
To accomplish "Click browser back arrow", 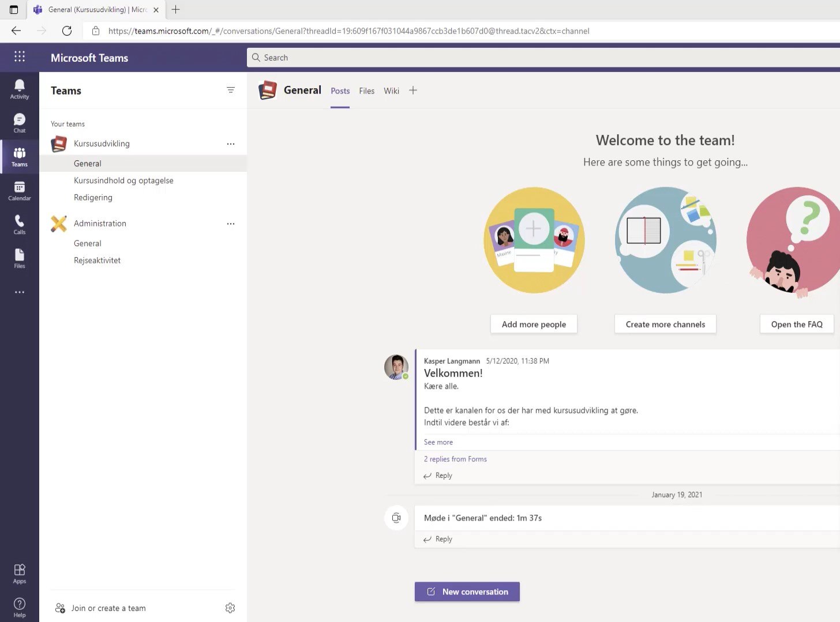I will point(16,31).
